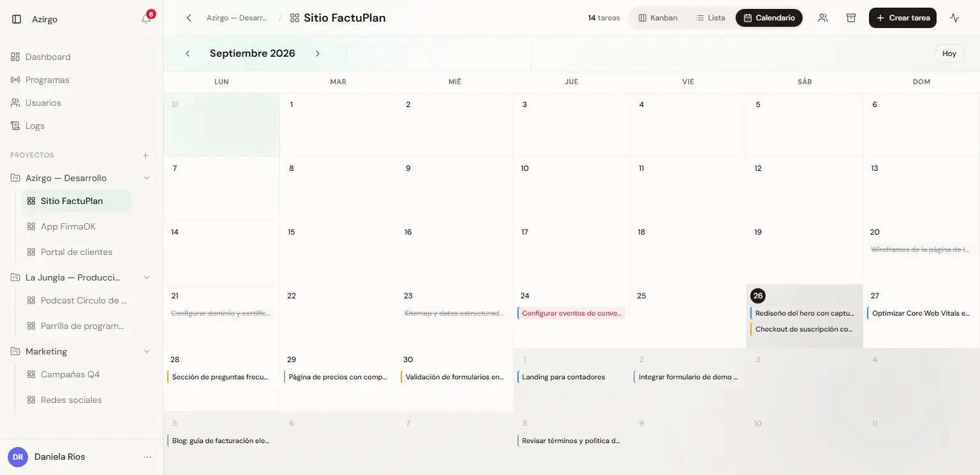The image size is (980, 475).
Task: Open the archive box icon
Action: coord(851,18)
